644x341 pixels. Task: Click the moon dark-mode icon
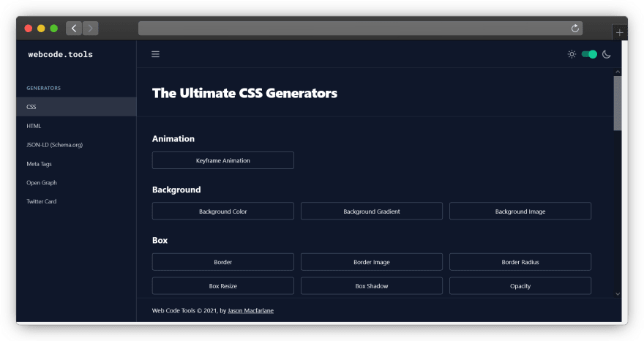click(607, 54)
